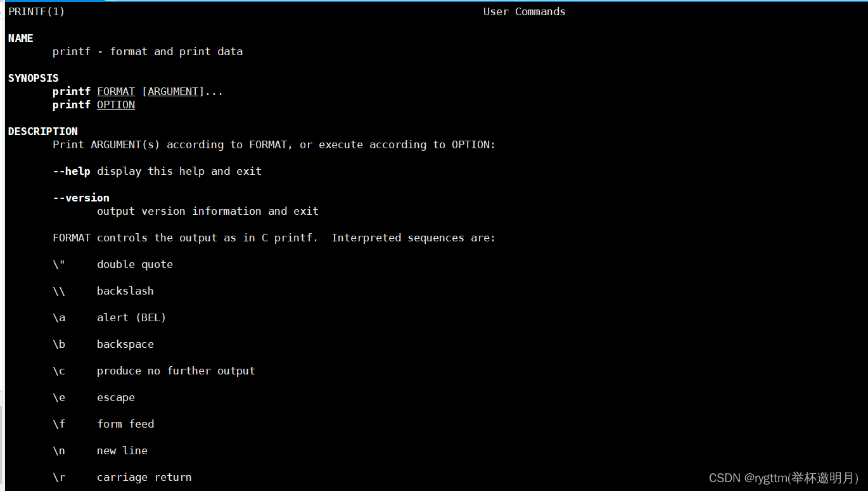
Task: Click the \e escape sequence
Action: click(59, 397)
